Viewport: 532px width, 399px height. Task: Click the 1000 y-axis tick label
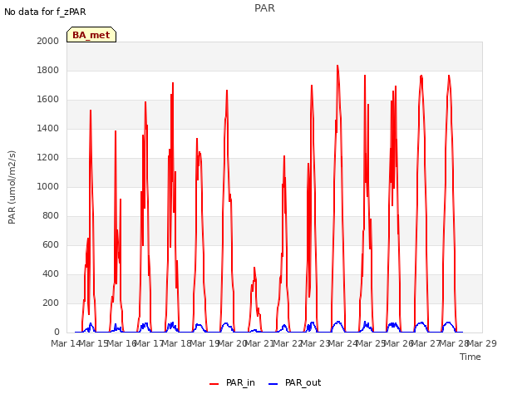[x=48, y=186]
